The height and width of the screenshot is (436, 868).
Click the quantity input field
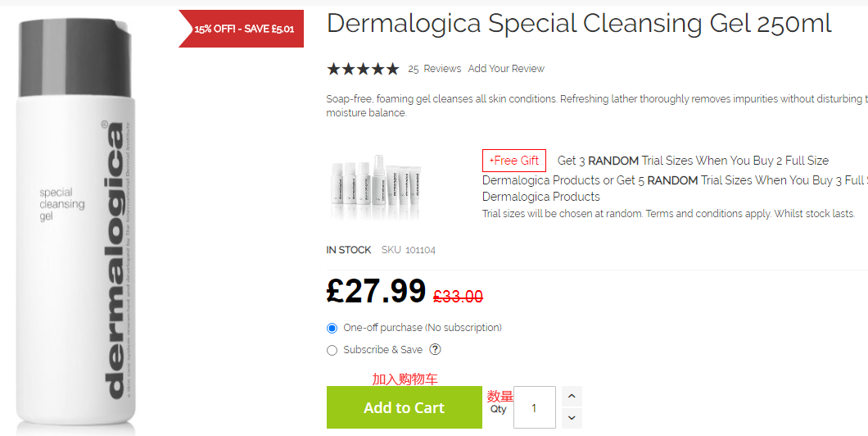534,407
